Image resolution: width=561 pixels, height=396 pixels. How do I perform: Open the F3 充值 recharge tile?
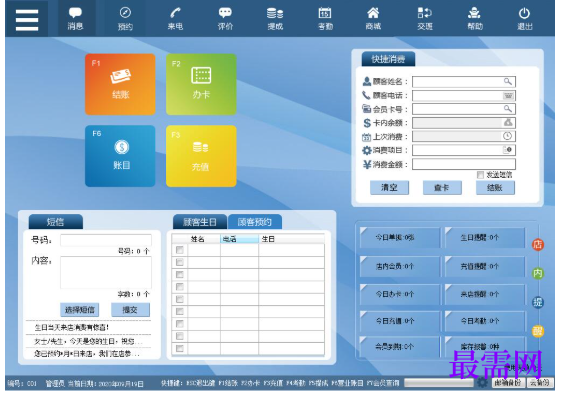click(201, 156)
